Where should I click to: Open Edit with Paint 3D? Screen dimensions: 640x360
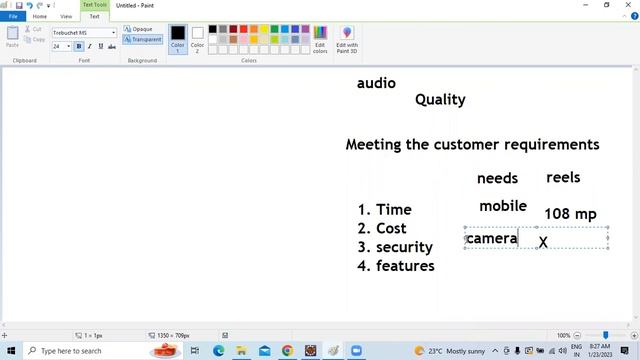tap(347, 39)
